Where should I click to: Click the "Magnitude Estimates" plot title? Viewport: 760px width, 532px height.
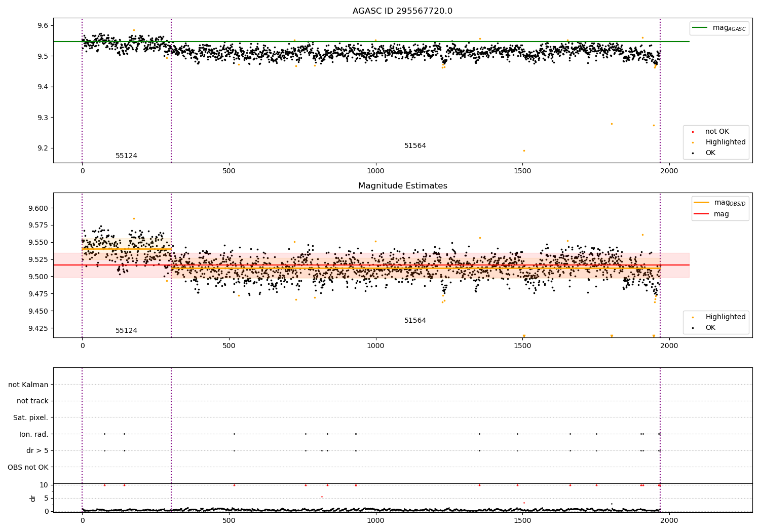pyautogui.click(x=402, y=186)
